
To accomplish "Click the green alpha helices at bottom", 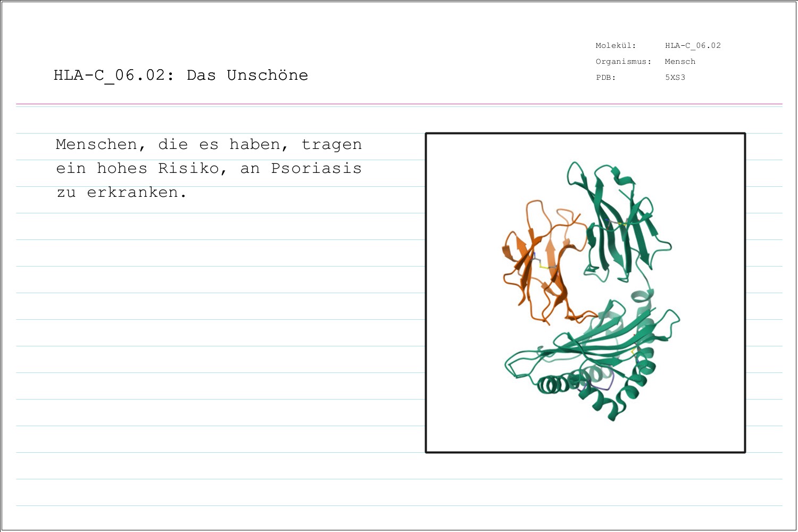I will [x=553, y=384].
